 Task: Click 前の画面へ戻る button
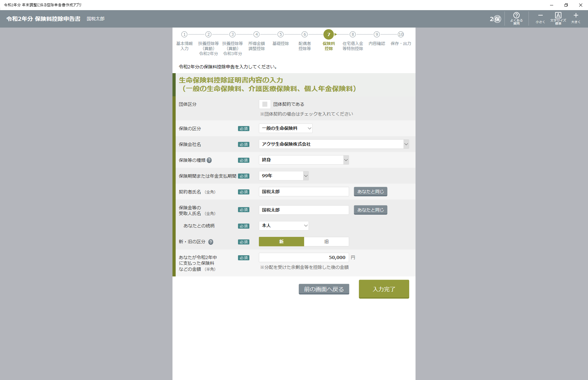click(324, 289)
